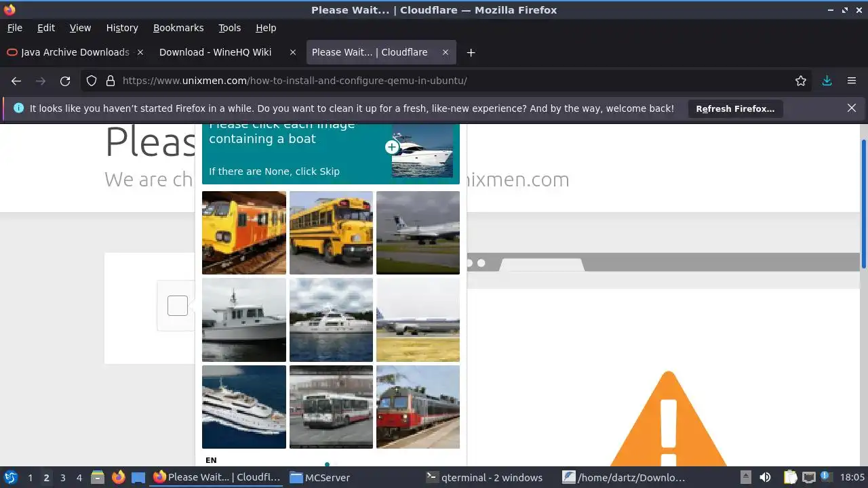Open update notifier tray icon

(x=827, y=477)
